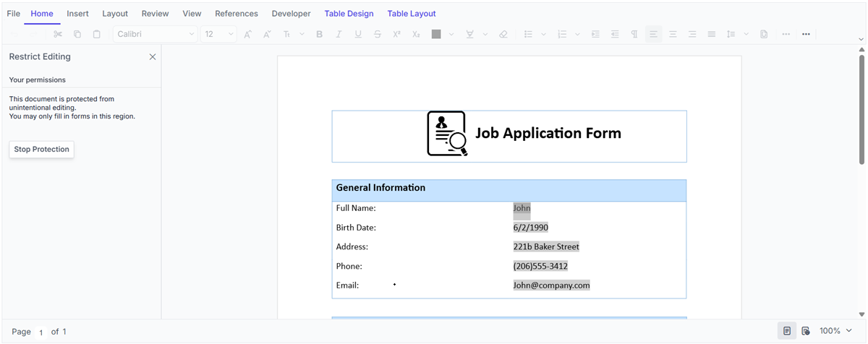
Task: Open the font size 12 dropdown
Action: tap(218, 34)
